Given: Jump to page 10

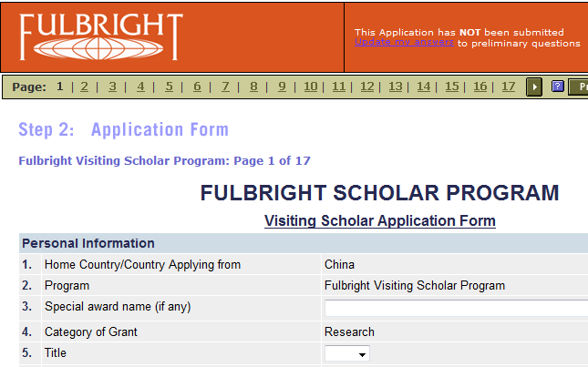Looking at the screenshot, I should [310, 87].
